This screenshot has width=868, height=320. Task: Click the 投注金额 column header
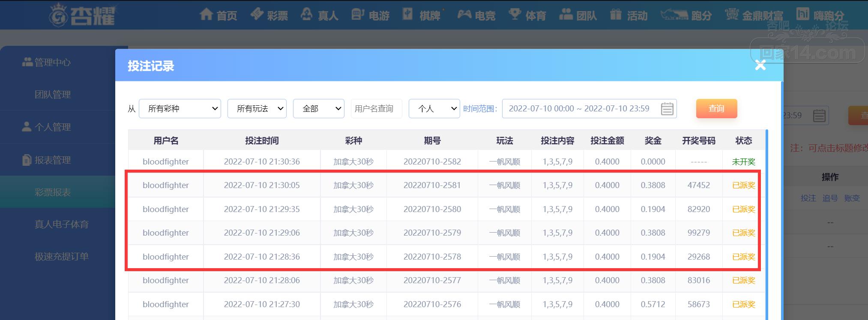click(607, 141)
